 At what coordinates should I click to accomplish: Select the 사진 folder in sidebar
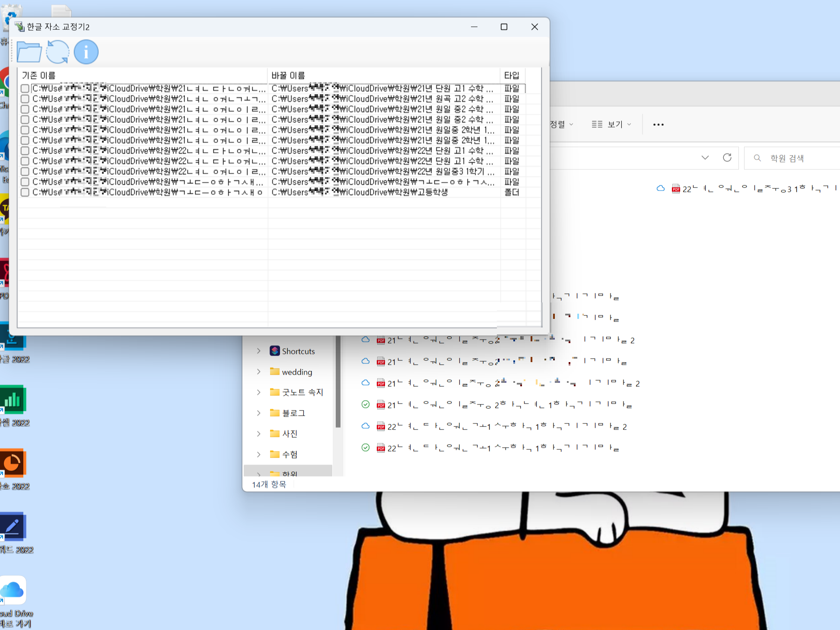coord(289,434)
